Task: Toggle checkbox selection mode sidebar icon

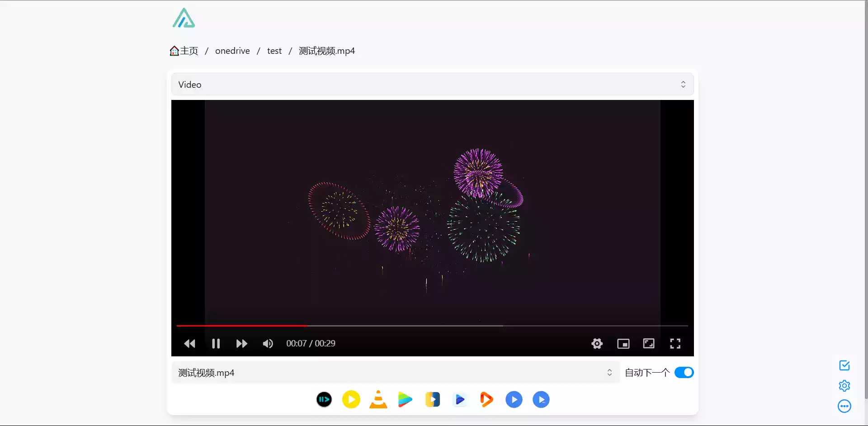Action: pos(844,365)
